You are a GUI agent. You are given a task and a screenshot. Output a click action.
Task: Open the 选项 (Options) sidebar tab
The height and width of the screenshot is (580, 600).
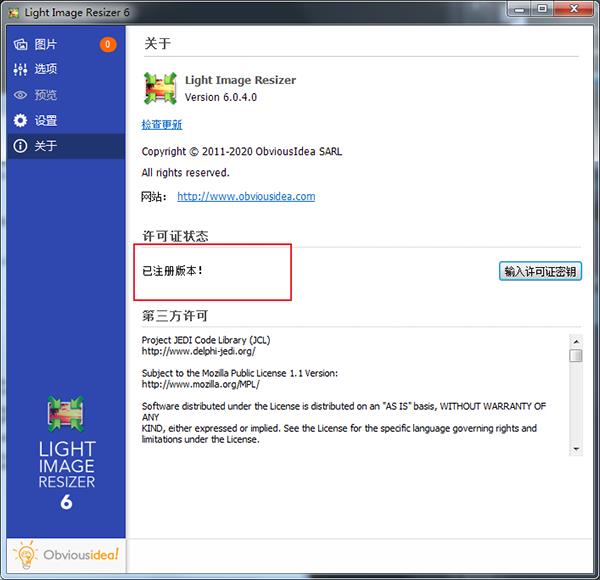(x=66, y=69)
